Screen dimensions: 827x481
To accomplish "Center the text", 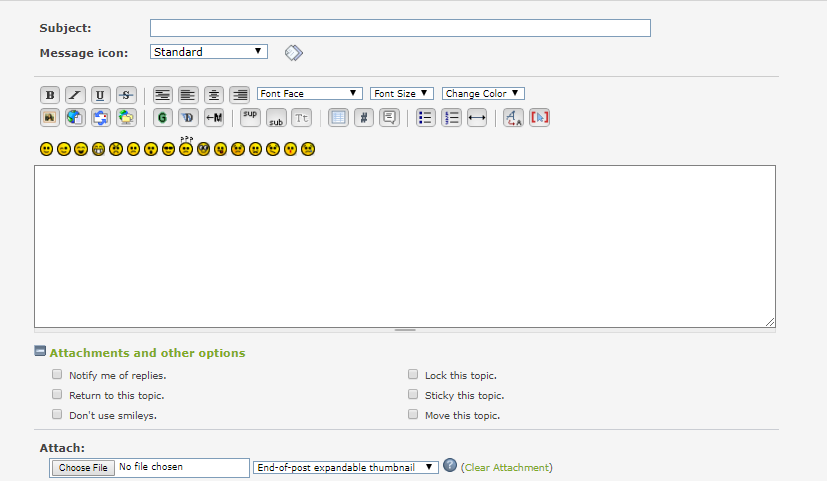I will tap(214, 95).
